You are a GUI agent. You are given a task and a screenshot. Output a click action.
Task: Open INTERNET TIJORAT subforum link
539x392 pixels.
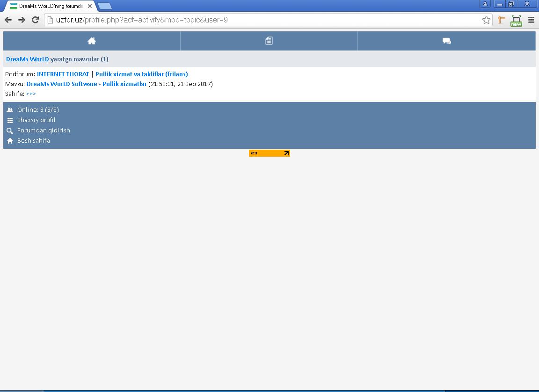(x=63, y=74)
